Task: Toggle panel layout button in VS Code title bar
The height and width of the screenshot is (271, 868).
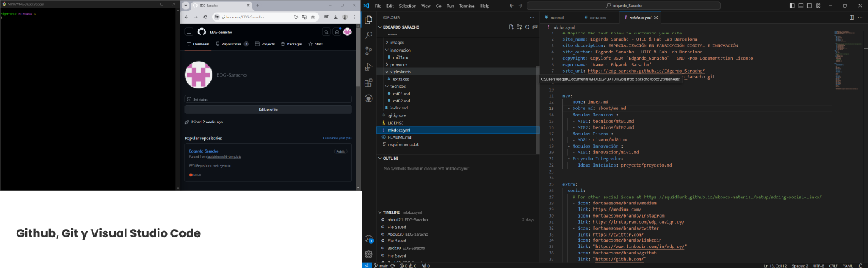Action: tap(801, 5)
